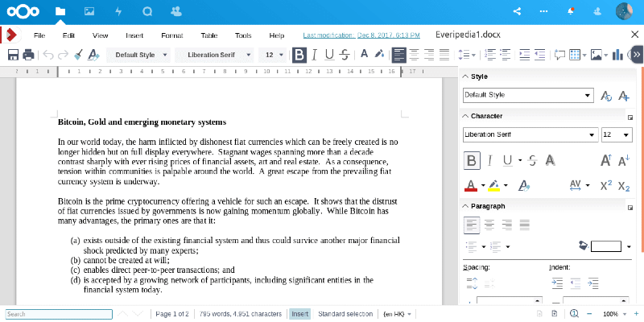Open the Nextcloud Activity lightning icon
This screenshot has height=322, width=644.
pyautogui.click(x=118, y=11)
